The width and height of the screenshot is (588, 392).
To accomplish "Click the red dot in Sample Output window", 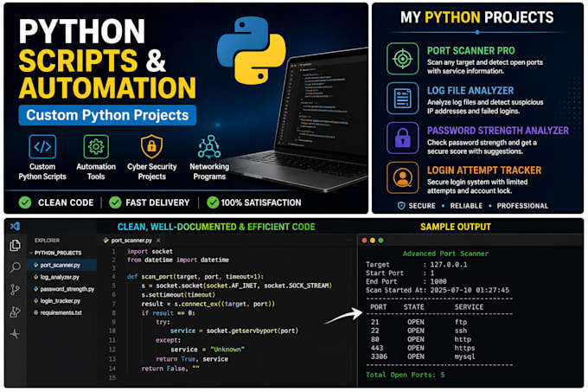I will pyautogui.click(x=364, y=241).
